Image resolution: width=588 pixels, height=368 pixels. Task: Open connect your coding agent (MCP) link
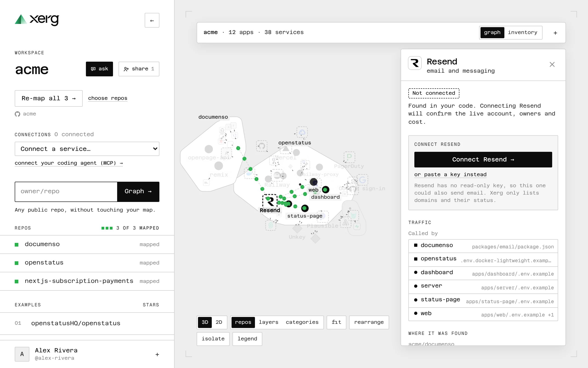pyautogui.click(x=69, y=163)
